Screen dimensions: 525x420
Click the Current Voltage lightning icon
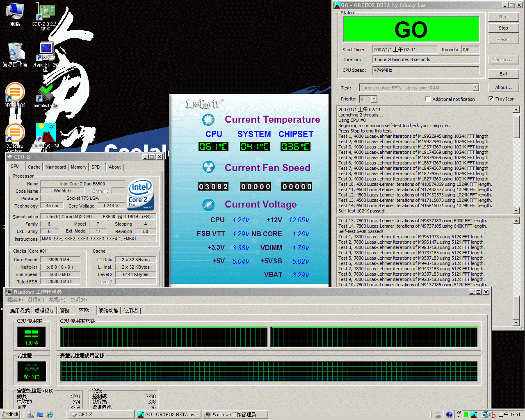pos(208,204)
